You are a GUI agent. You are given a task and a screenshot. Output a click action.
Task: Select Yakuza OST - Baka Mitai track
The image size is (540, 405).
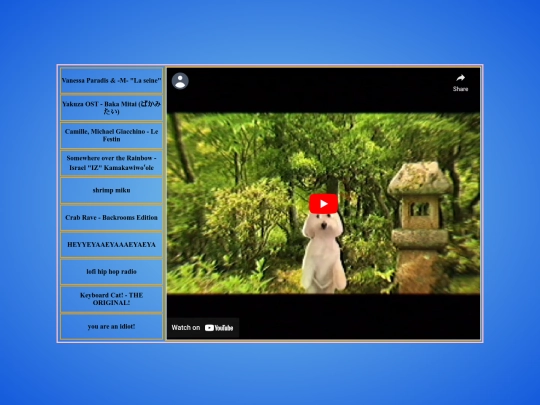pyautogui.click(x=112, y=108)
